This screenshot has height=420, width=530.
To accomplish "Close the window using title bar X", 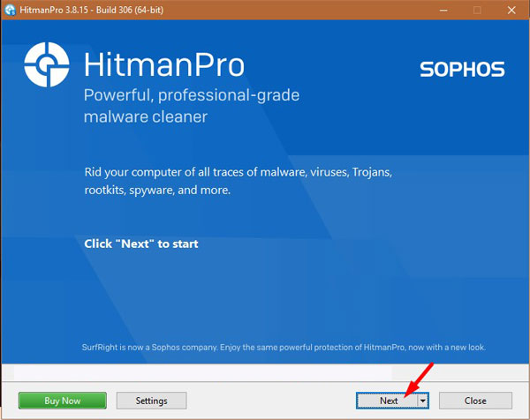I will tap(512, 10).
